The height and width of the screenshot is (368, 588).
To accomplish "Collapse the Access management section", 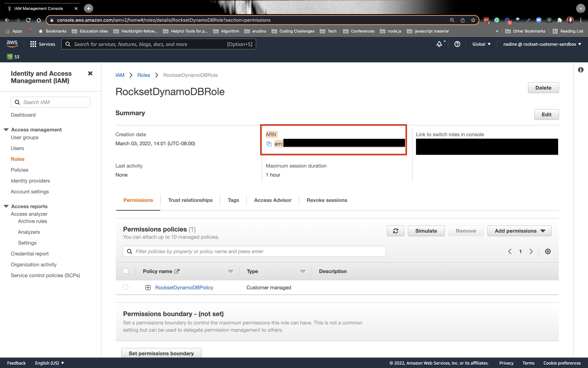I will click(x=6, y=129).
